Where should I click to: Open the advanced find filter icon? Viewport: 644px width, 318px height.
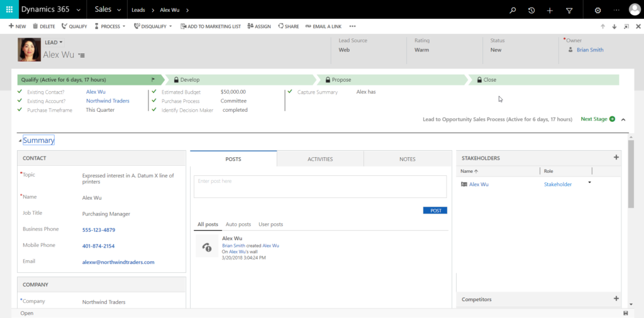coord(569,10)
